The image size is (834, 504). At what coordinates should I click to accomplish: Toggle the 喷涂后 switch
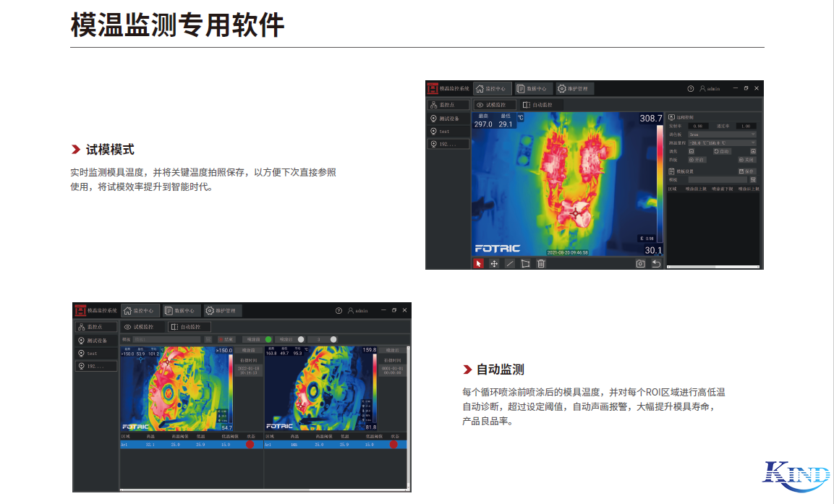[x=301, y=338]
